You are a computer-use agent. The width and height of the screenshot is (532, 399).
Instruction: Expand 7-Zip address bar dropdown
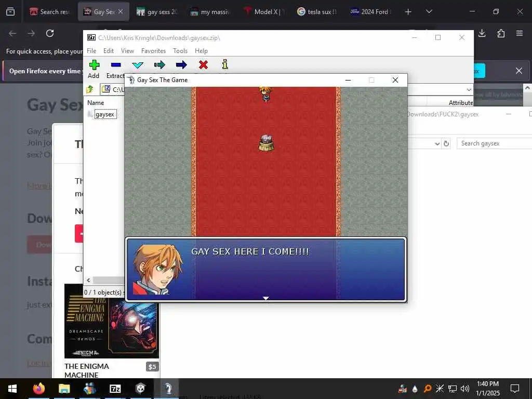(x=469, y=89)
